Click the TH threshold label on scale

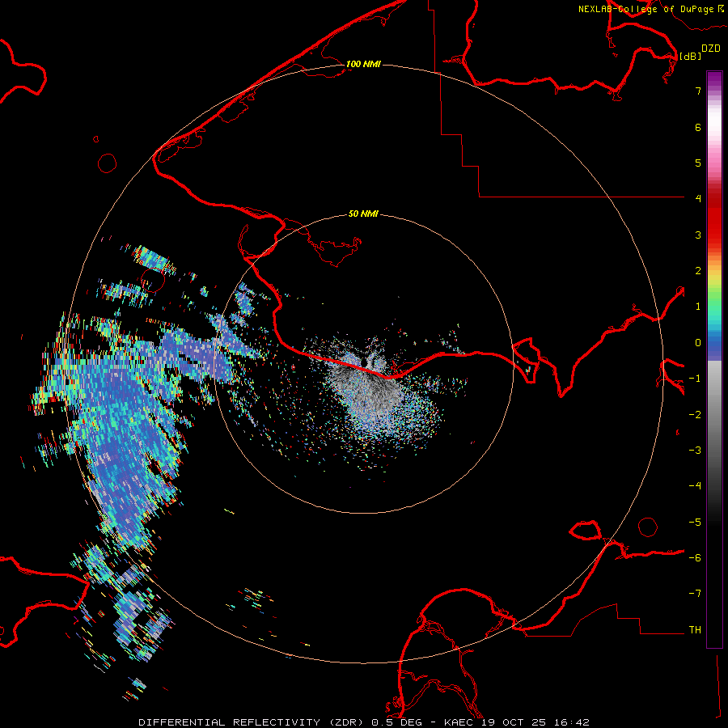[x=695, y=630]
